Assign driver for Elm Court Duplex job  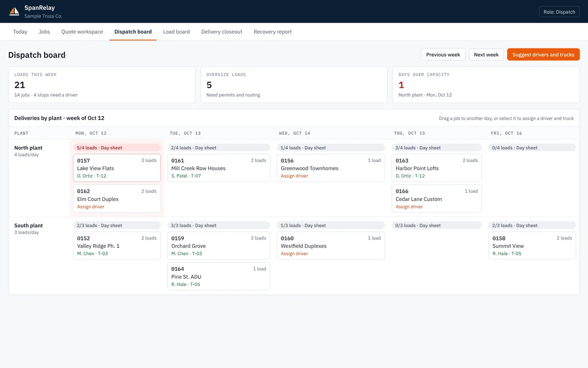(91, 207)
